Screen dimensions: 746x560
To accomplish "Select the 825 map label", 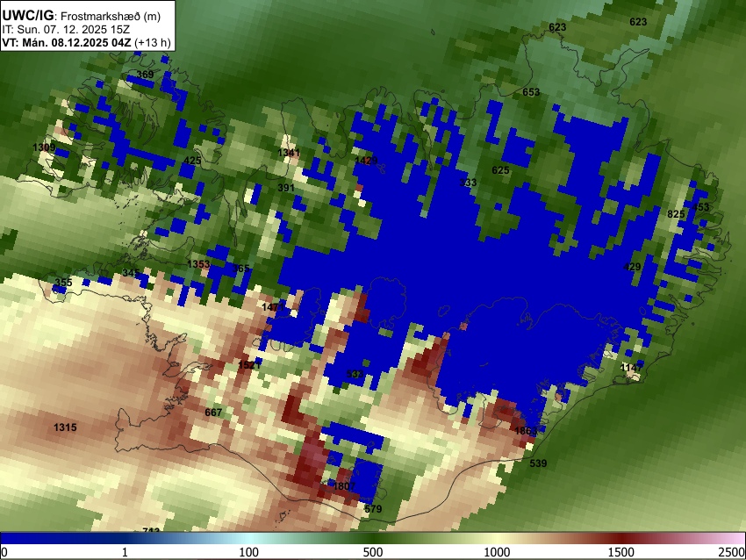I will [676, 214].
